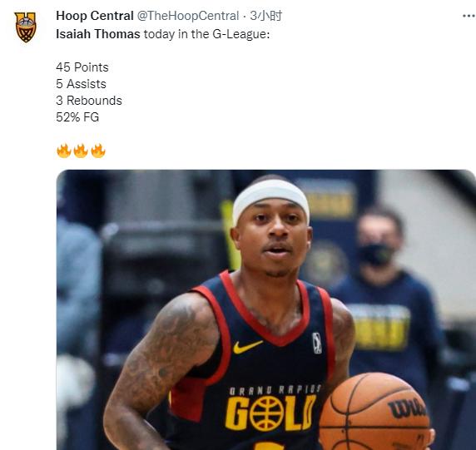The width and height of the screenshot is (476, 450).
Task: Click the '3 Rebounds' line
Action: (89, 101)
